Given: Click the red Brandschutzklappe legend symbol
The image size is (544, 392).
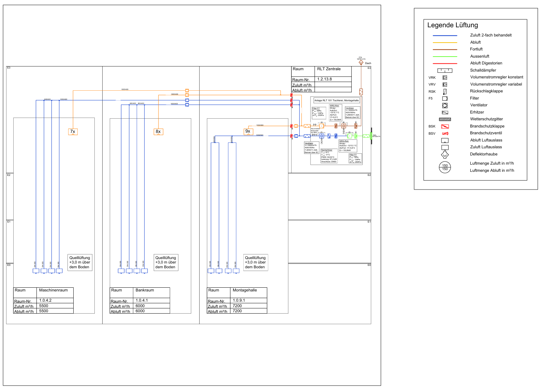Looking at the screenshot, I should pyautogui.click(x=445, y=126).
